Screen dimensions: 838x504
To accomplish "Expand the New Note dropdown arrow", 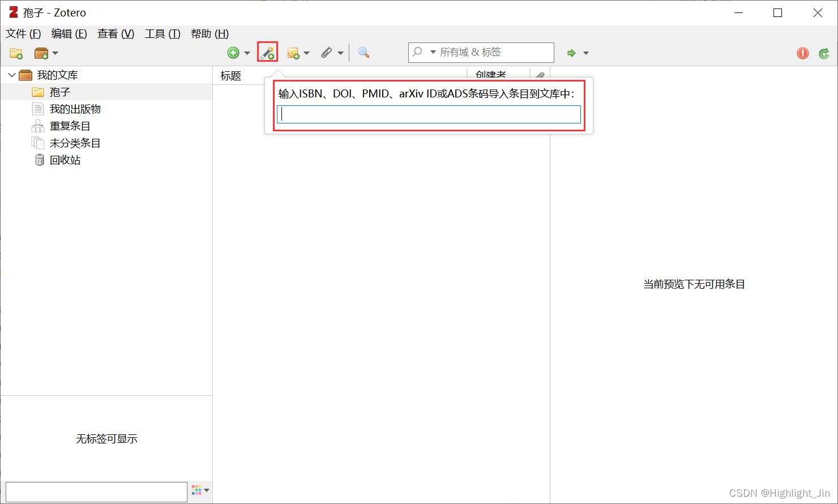I will coord(306,53).
